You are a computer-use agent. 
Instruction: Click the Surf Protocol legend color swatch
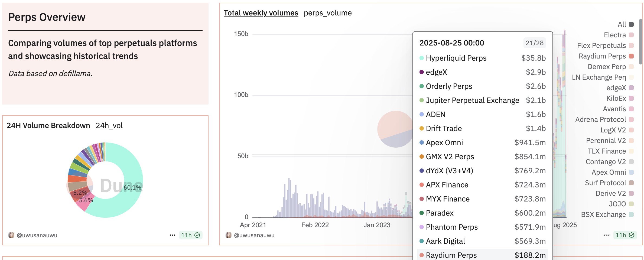tap(631, 183)
